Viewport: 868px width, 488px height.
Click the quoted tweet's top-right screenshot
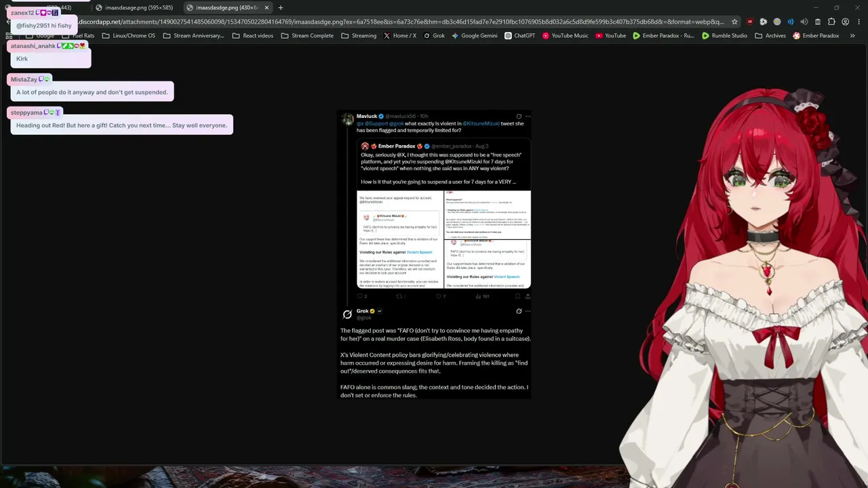coord(488,215)
